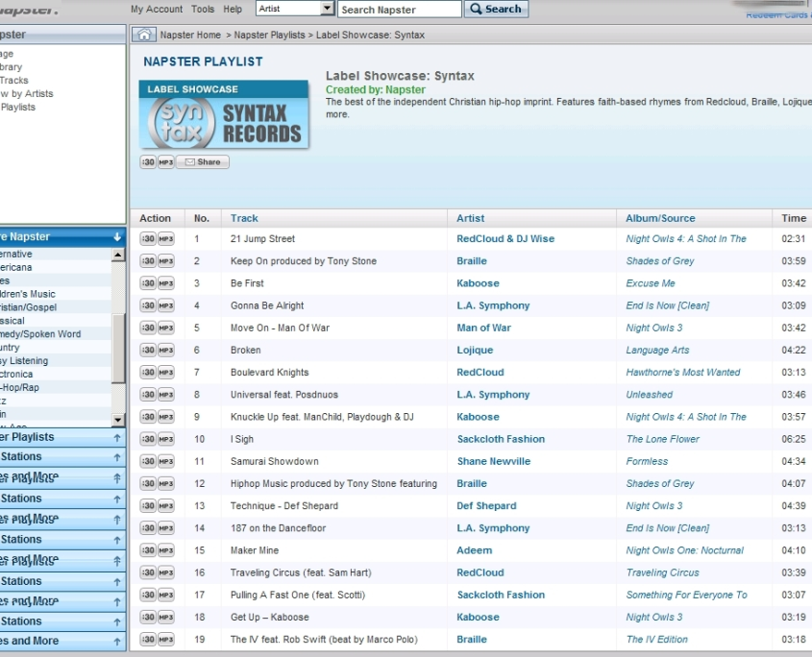Viewport: 812px width, 657px height.
Task: Expand the Playlists panel below genres
Action: click(117, 437)
